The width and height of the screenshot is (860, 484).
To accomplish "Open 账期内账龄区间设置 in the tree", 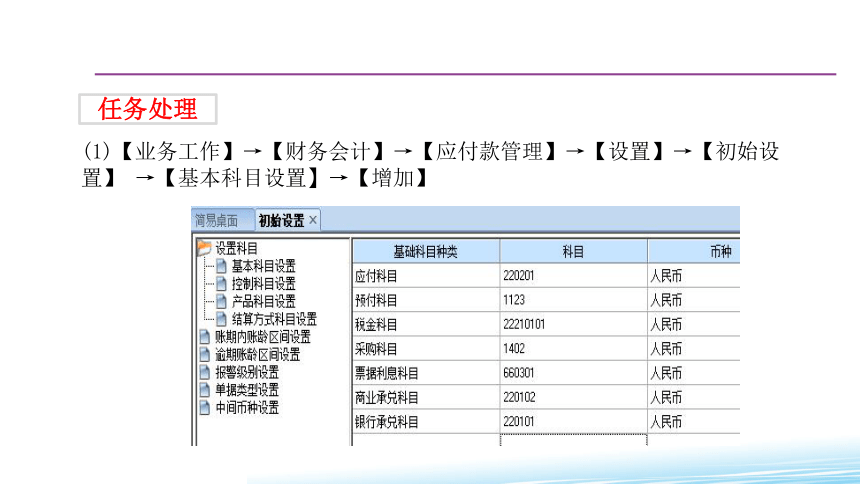I will [263, 337].
